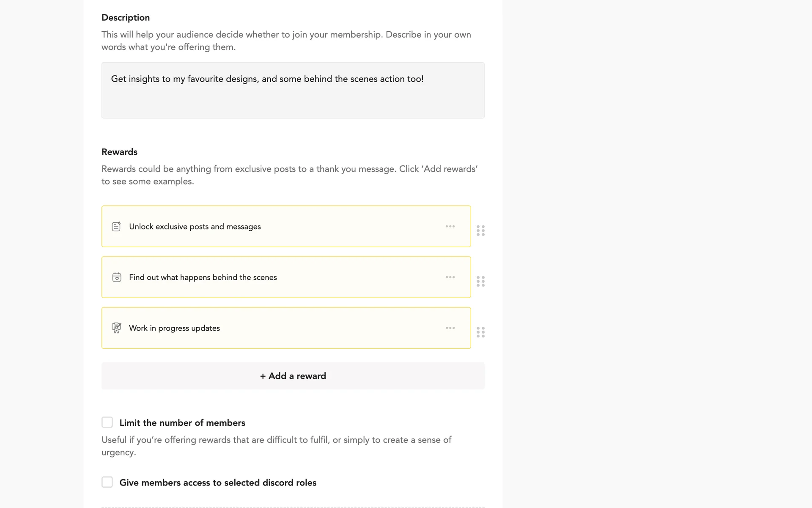Click the 'Limit the number of members' label
Image resolution: width=812 pixels, height=508 pixels.
[x=182, y=423]
